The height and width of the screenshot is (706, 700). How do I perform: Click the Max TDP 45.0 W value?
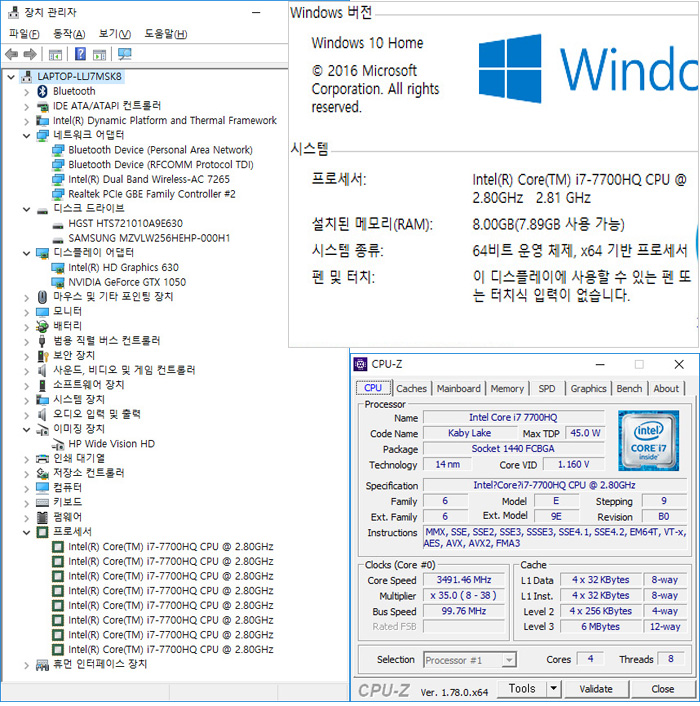(585, 433)
